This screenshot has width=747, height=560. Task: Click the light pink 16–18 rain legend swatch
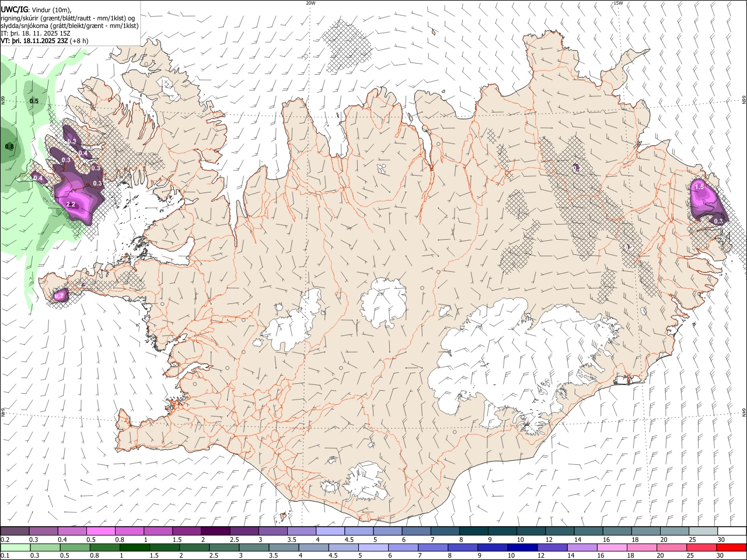(612, 548)
